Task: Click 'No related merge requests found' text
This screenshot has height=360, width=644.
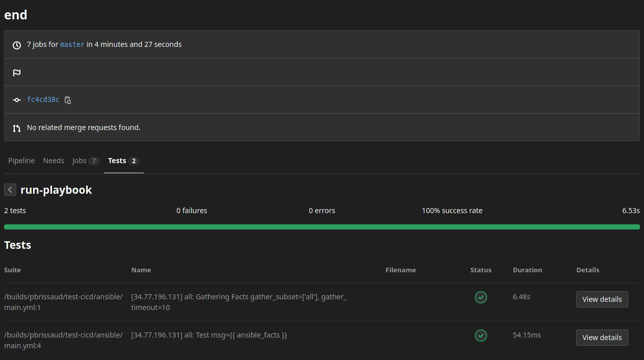Action: coord(84,127)
